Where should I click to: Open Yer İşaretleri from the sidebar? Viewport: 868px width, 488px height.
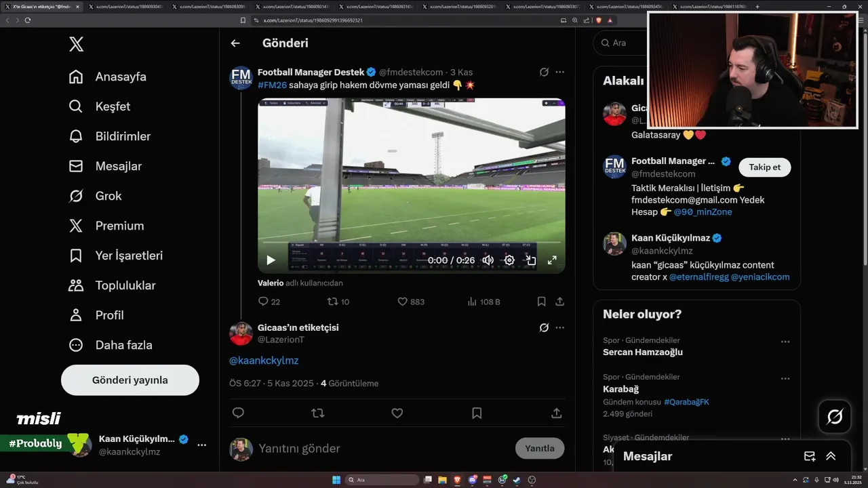coord(115,256)
